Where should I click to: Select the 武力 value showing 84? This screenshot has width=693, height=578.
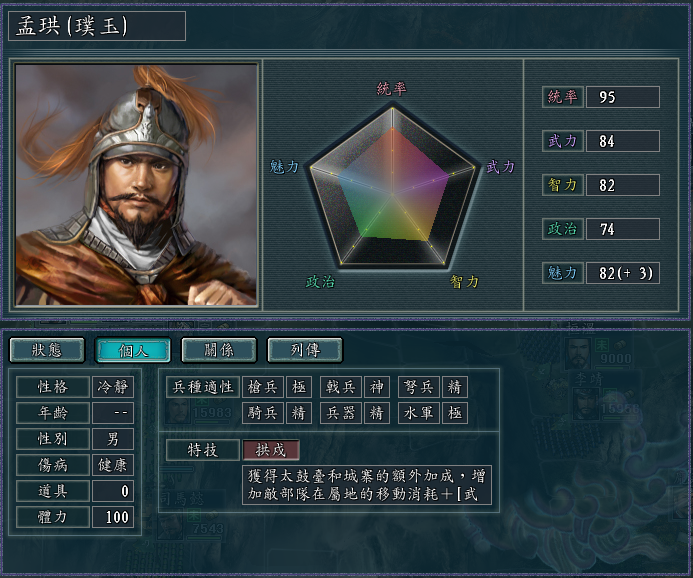click(623, 141)
